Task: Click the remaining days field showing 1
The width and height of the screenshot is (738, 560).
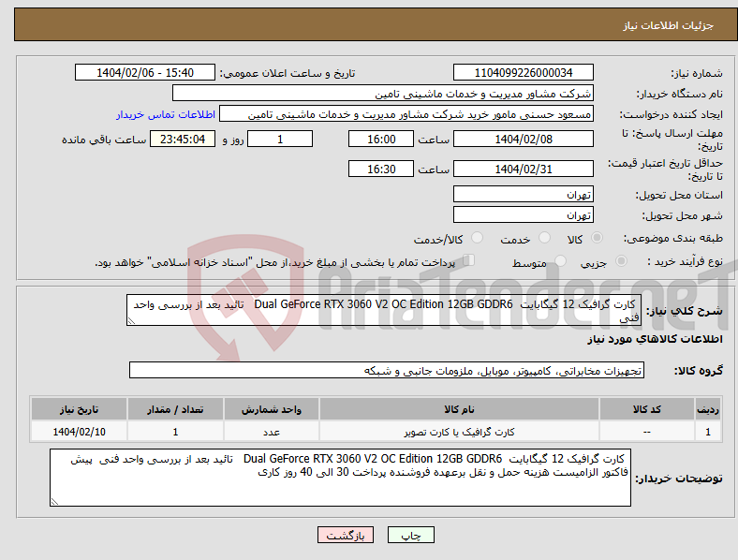Action: pos(280,139)
